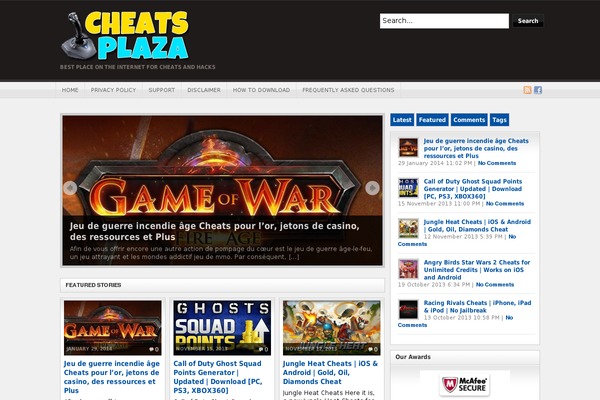Click Game of War featured story image

[x=112, y=328]
